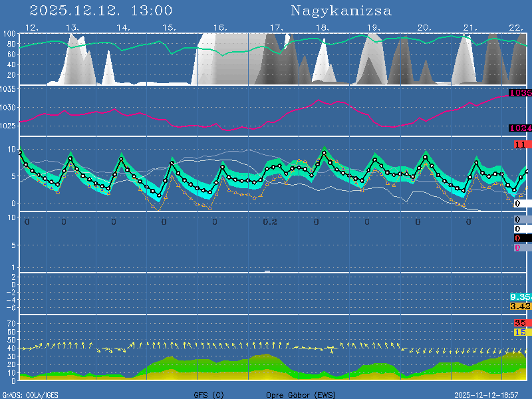Click the 100 label on cloud cover axis
532x399 pixels.
click(9, 34)
